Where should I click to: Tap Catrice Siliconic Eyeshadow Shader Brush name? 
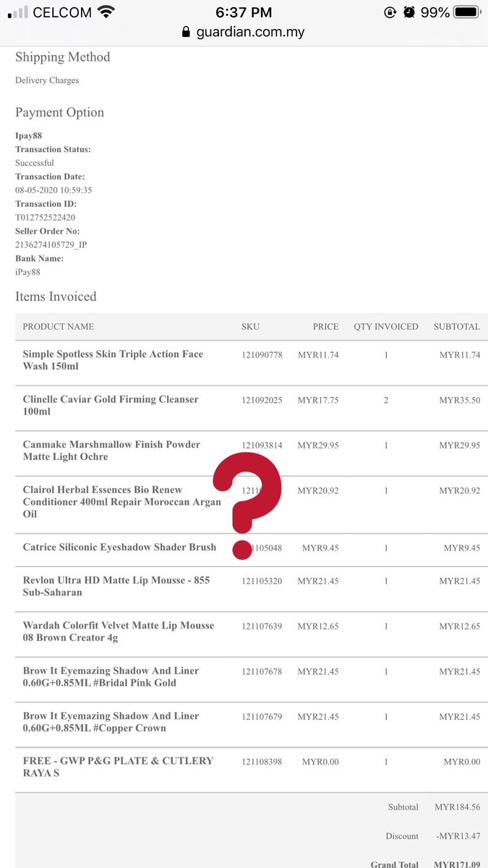click(119, 547)
